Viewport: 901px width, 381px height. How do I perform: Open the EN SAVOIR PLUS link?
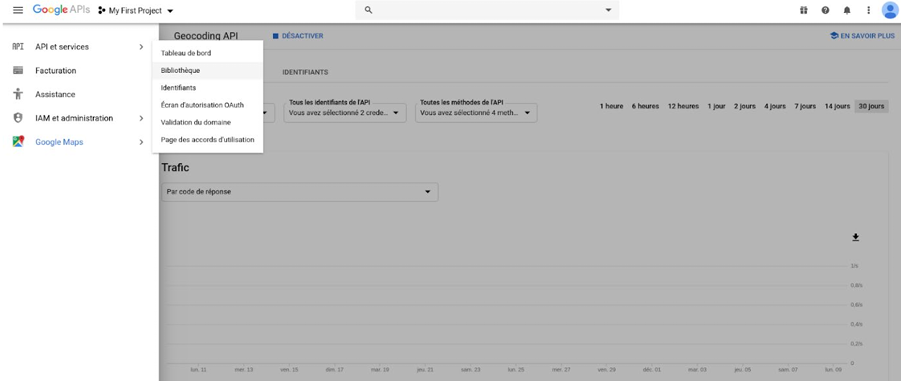[862, 36]
